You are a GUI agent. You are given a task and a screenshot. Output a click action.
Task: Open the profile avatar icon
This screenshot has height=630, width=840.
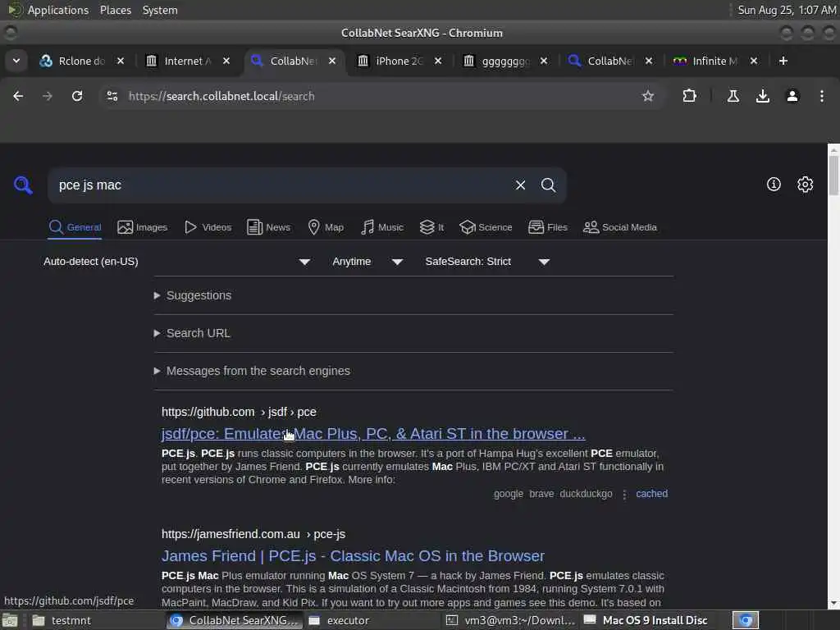(x=792, y=96)
